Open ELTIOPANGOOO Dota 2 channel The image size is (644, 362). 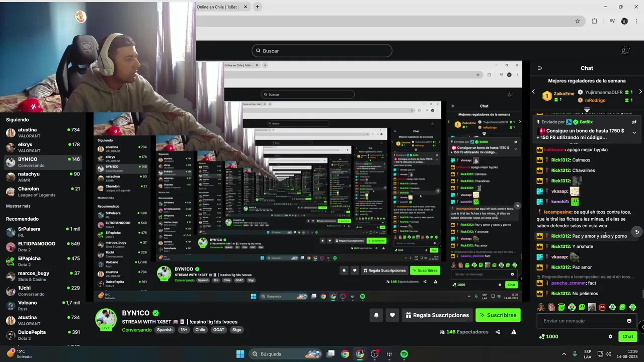pyautogui.click(x=43, y=246)
